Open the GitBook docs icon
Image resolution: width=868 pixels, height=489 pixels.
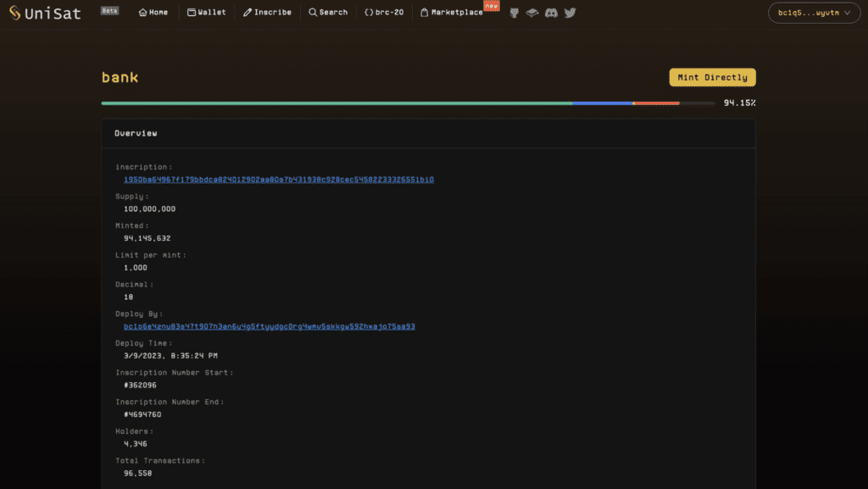coord(532,12)
